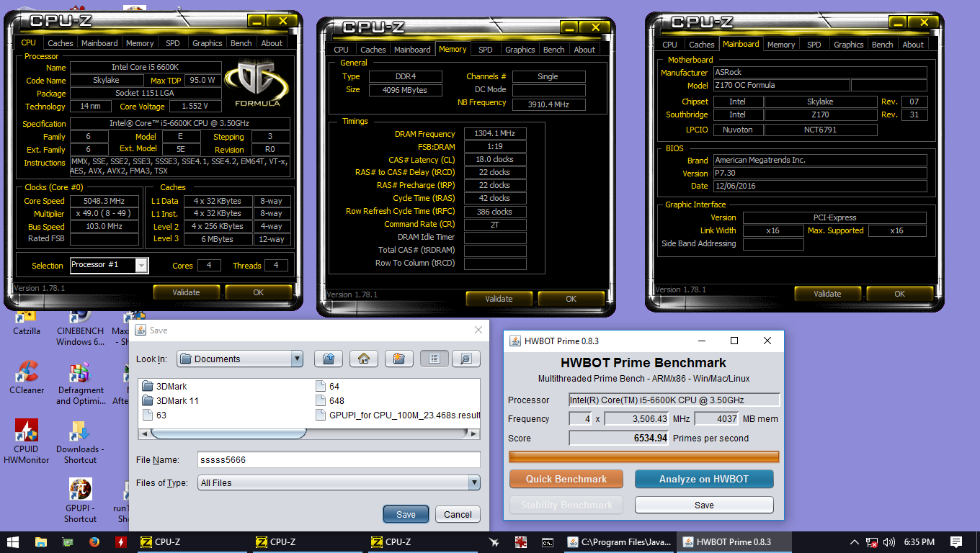Open About tab in CPU-Z processor window
Screen dimensions: 980x553
click(x=272, y=43)
